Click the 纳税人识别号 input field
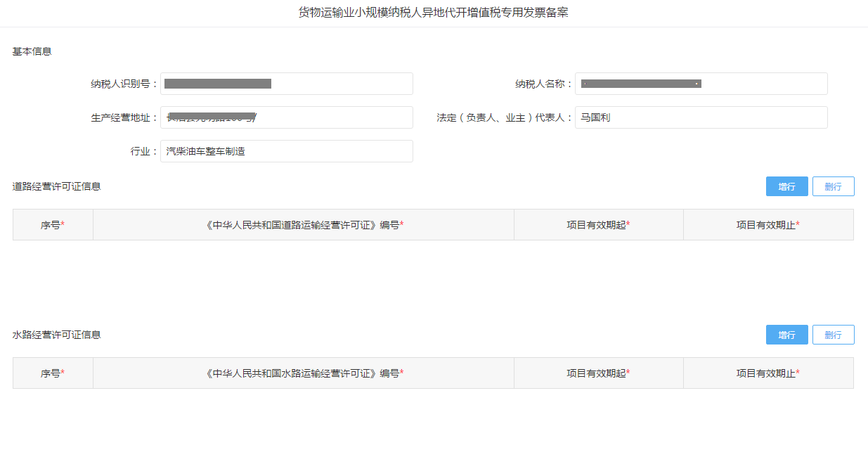This screenshot has width=868, height=457. pyautogui.click(x=286, y=84)
